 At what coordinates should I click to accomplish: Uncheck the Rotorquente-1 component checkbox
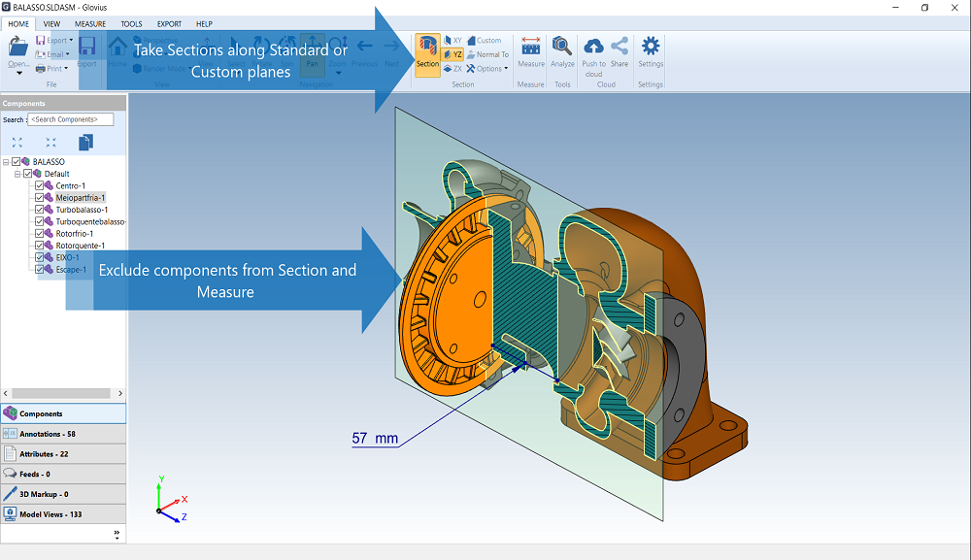40,246
